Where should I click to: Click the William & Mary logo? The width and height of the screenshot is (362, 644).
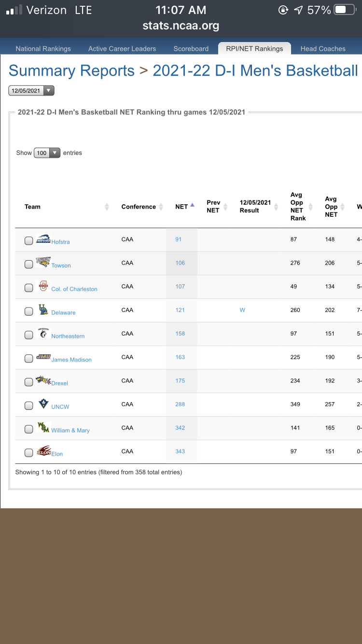click(x=43, y=427)
